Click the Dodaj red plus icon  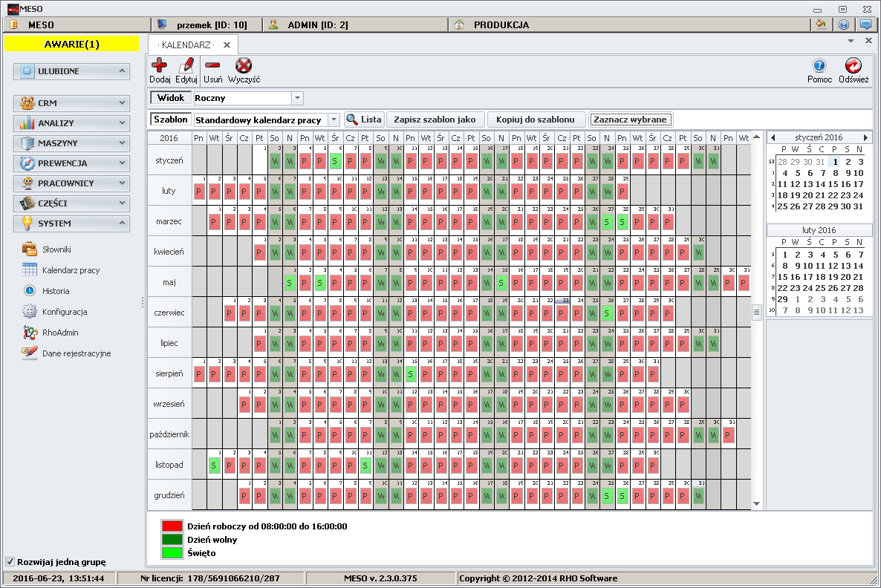tap(159, 66)
